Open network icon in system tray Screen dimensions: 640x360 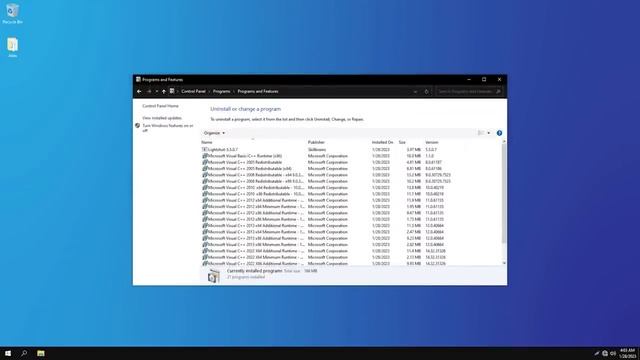pos(605,353)
